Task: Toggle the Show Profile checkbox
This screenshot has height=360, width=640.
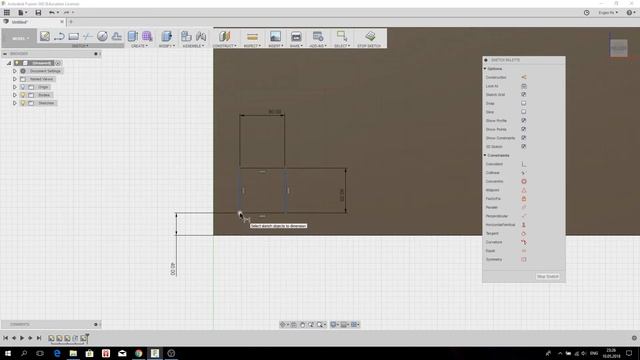Action: (x=524, y=120)
